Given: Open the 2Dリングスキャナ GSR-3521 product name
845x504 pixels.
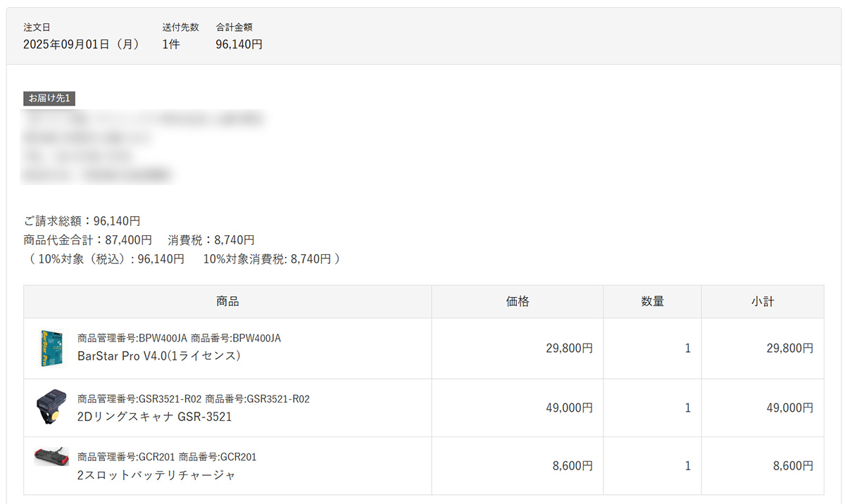Looking at the screenshot, I should click(154, 416).
